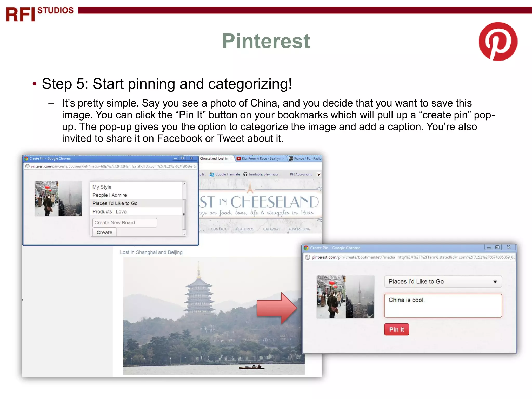This screenshot has height=399, width=532.
Task: Select People I Admire board
Action: click(x=136, y=195)
